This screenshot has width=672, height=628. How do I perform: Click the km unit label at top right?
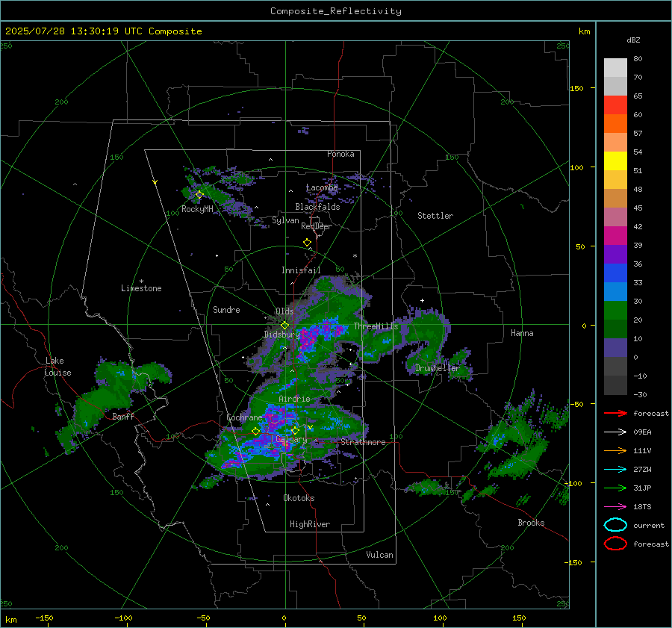(x=584, y=31)
